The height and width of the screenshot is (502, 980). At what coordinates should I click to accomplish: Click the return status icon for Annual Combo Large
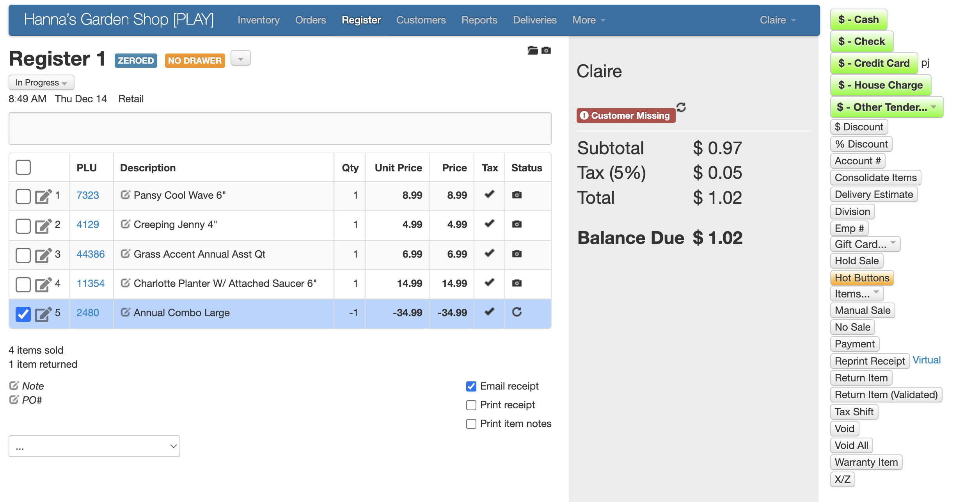click(517, 312)
